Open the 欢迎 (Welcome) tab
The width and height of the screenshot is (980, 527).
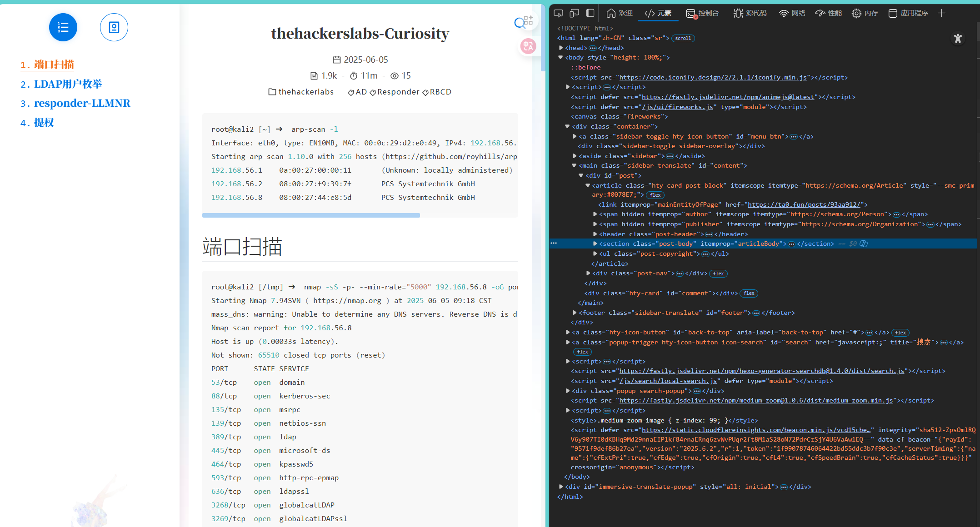point(620,13)
